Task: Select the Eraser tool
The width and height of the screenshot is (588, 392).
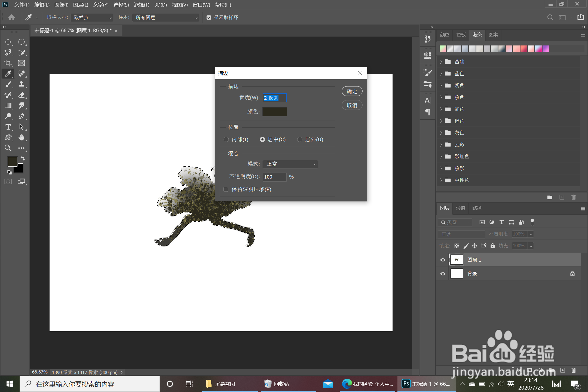Action: pyautogui.click(x=22, y=95)
